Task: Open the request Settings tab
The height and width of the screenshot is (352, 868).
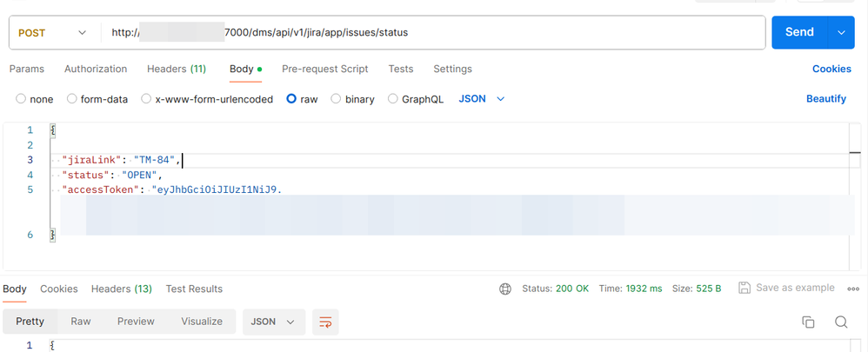Action: point(452,70)
